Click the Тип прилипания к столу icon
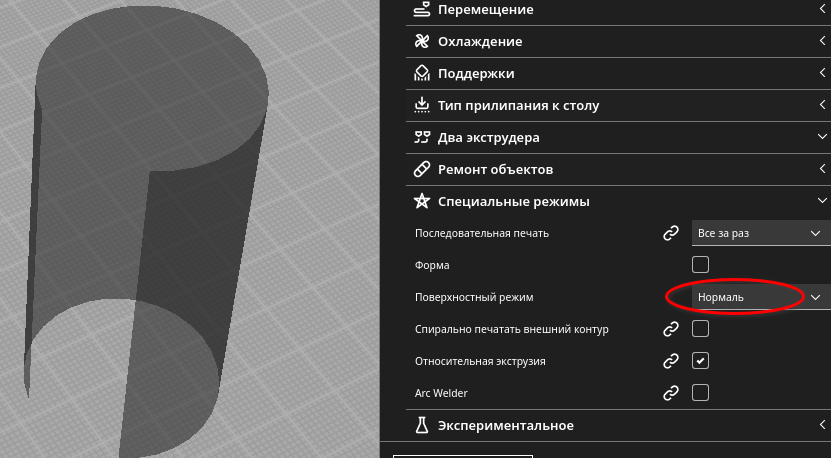Screen dimensions: 831x458 421,106
